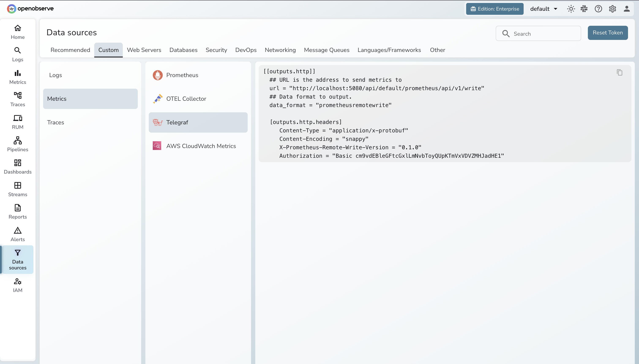Open the user profile menu
The width and height of the screenshot is (639, 364).
coord(627,9)
